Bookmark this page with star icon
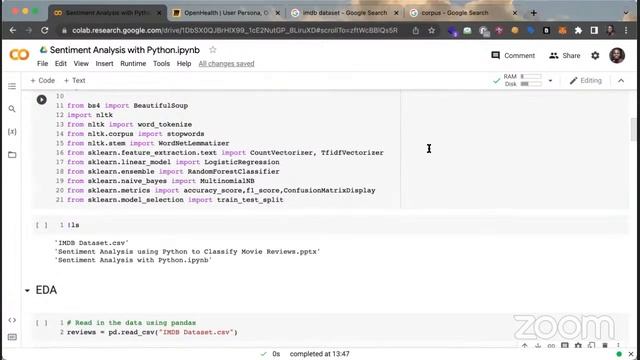This screenshot has height=360, width=640. [x=431, y=31]
